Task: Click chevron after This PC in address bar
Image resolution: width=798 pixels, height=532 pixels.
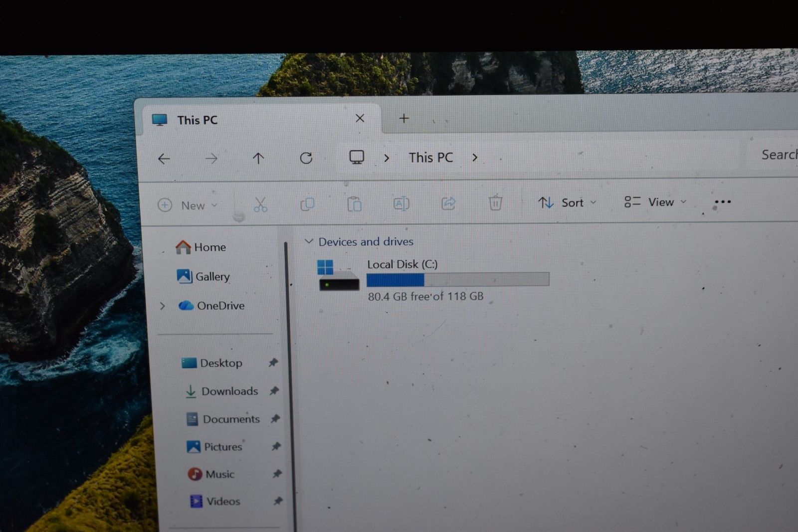Action: point(475,158)
